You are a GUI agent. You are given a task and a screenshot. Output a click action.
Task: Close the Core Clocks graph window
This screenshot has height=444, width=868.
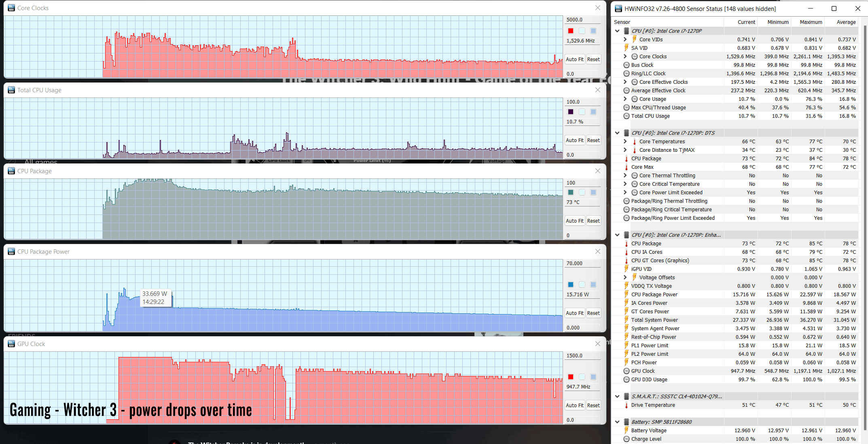(x=598, y=8)
